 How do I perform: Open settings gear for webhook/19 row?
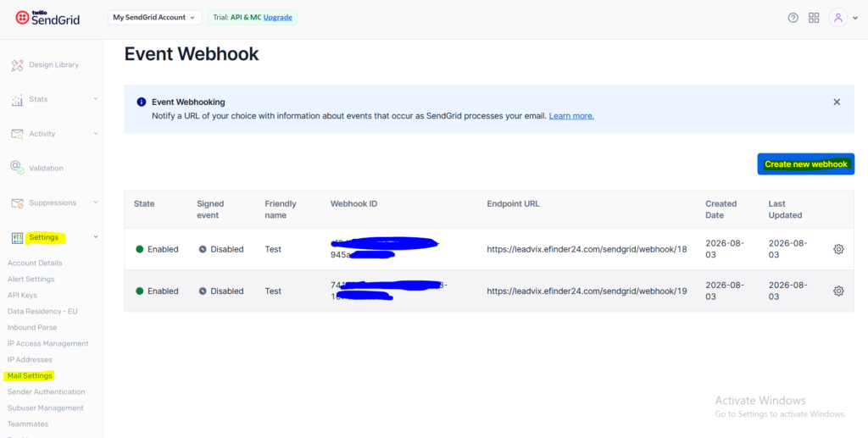coord(838,291)
